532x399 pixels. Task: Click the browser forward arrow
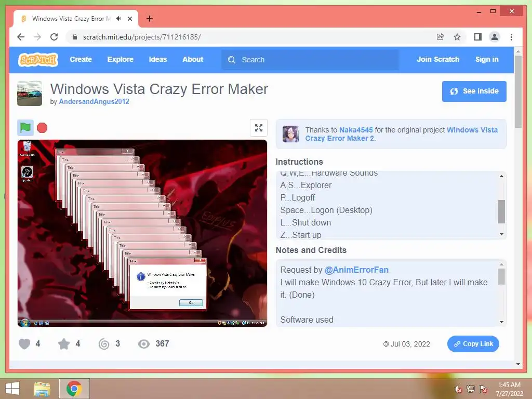(x=37, y=37)
